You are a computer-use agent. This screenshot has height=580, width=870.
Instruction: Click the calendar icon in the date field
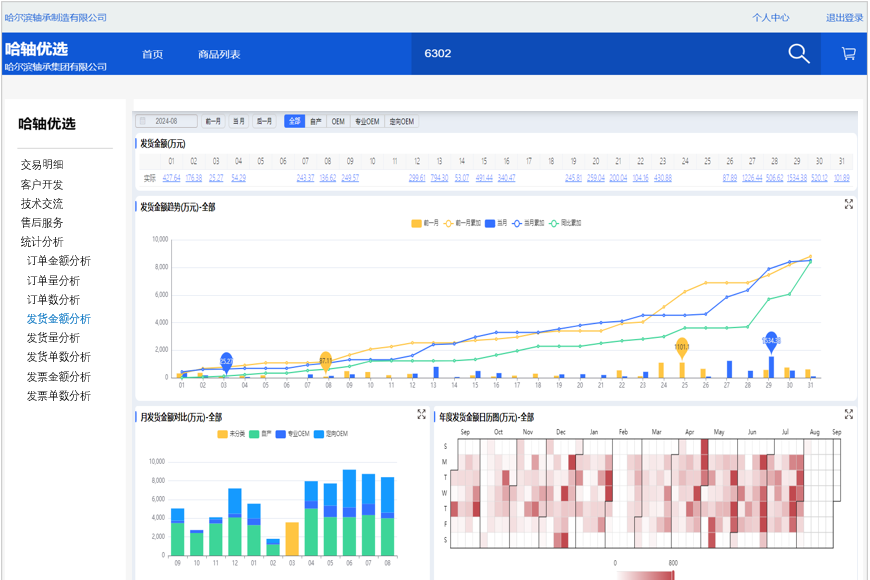pyautogui.click(x=143, y=121)
